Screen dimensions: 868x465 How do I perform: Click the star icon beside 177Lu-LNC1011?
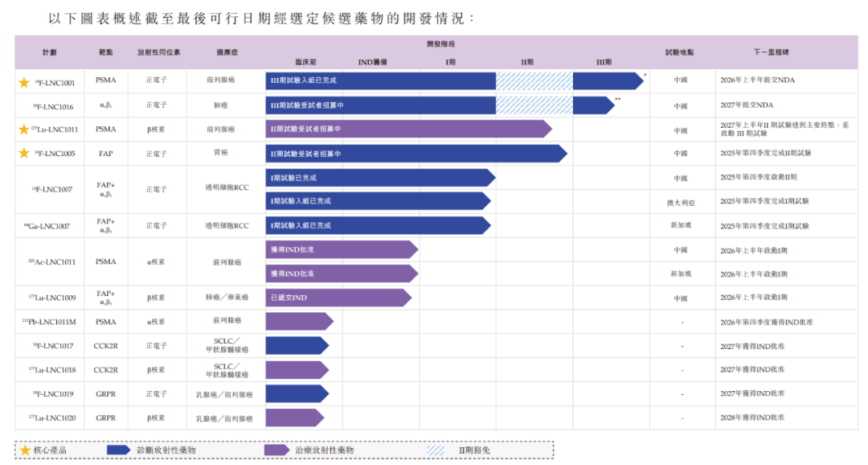tap(24, 130)
